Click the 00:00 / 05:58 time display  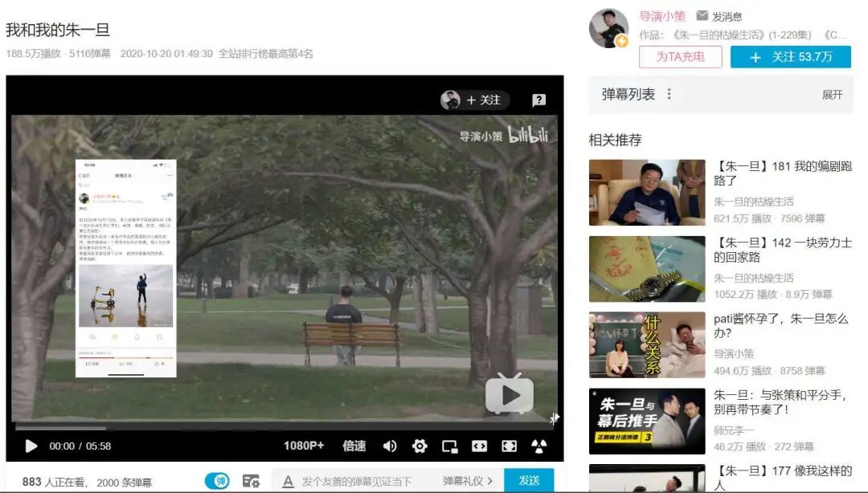[x=80, y=446]
